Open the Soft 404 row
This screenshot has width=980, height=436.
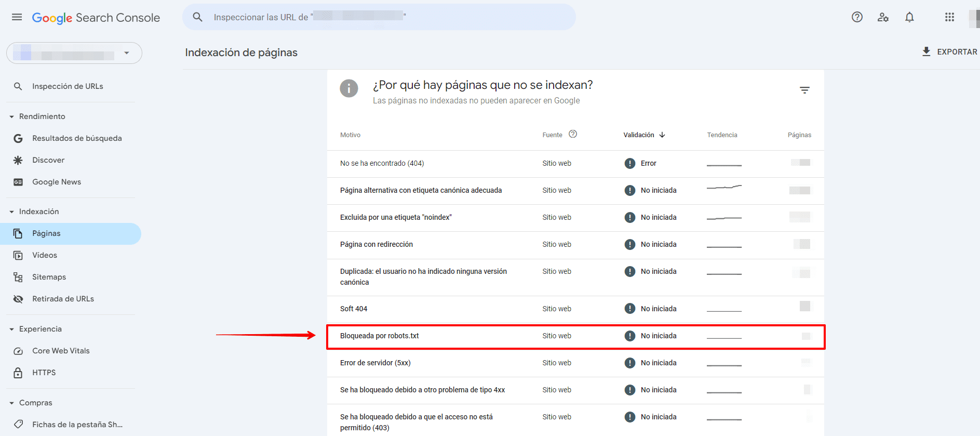click(x=575, y=309)
